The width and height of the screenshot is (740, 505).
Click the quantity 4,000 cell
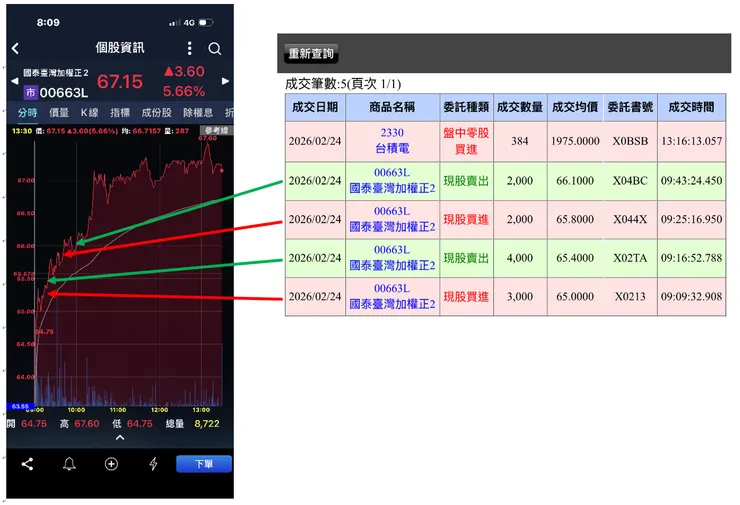pyautogui.click(x=520, y=258)
